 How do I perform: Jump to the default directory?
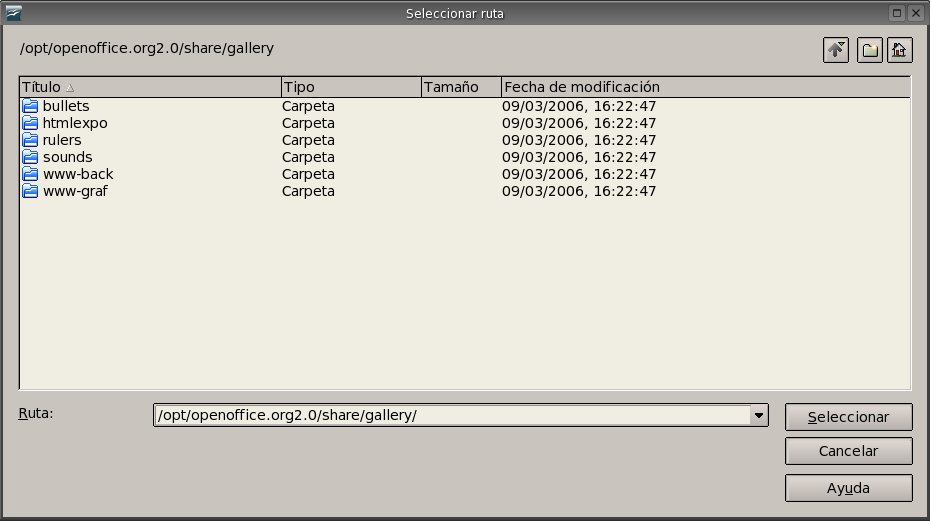pos(900,50)
